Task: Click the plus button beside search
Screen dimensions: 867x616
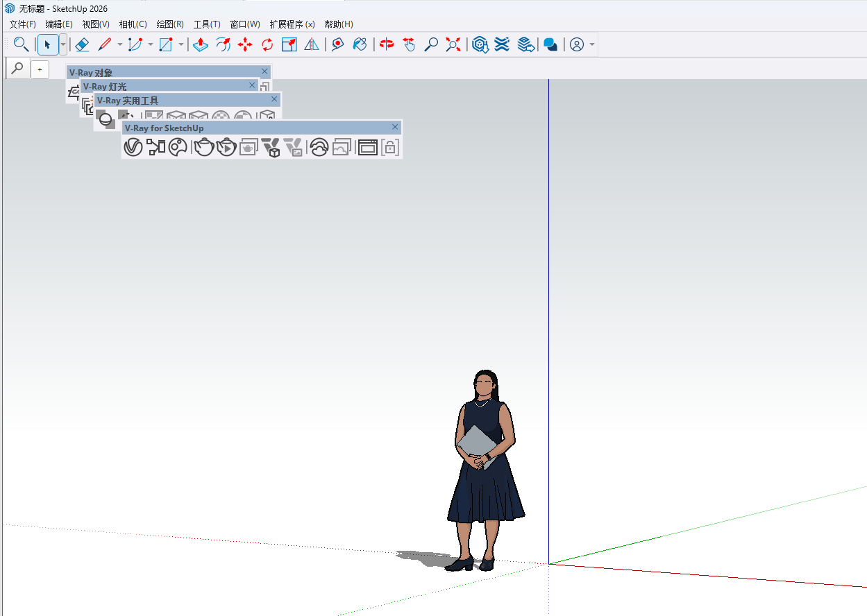Action: [x=40, y=69]
